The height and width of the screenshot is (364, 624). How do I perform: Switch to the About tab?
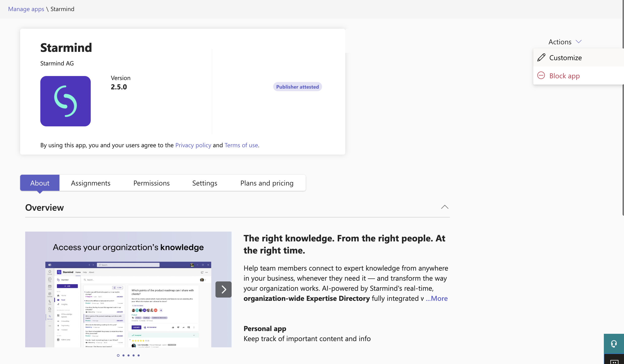point(40,183)
